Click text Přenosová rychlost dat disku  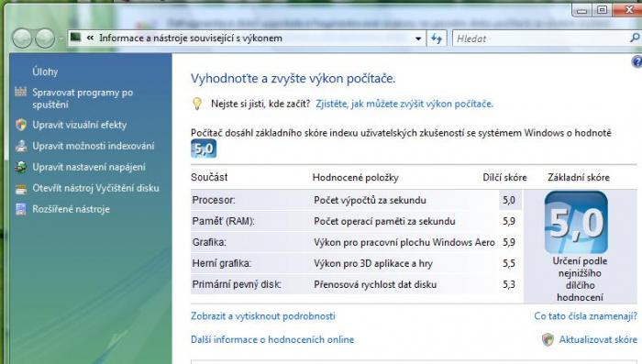point(375,284)
